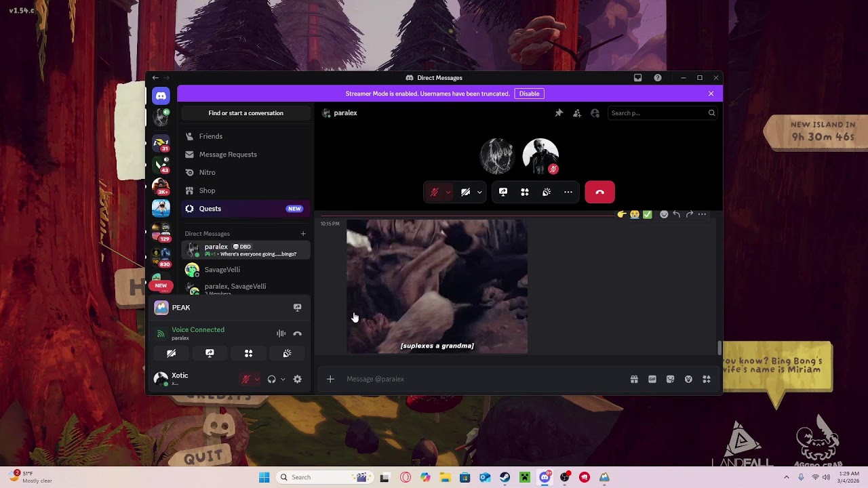This screenshot has width=868, height=488.
Task: Show the paralex user profile panel
Action: tap(595, 113)
